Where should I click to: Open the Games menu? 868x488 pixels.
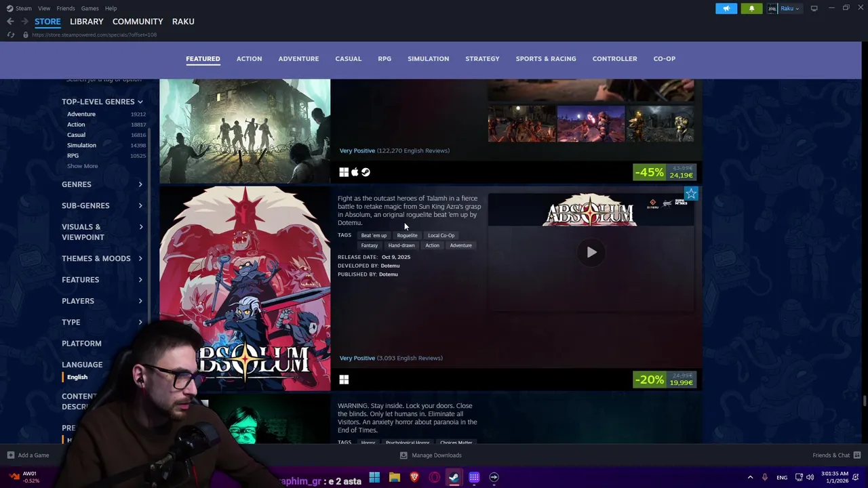(x=90, y=8)
